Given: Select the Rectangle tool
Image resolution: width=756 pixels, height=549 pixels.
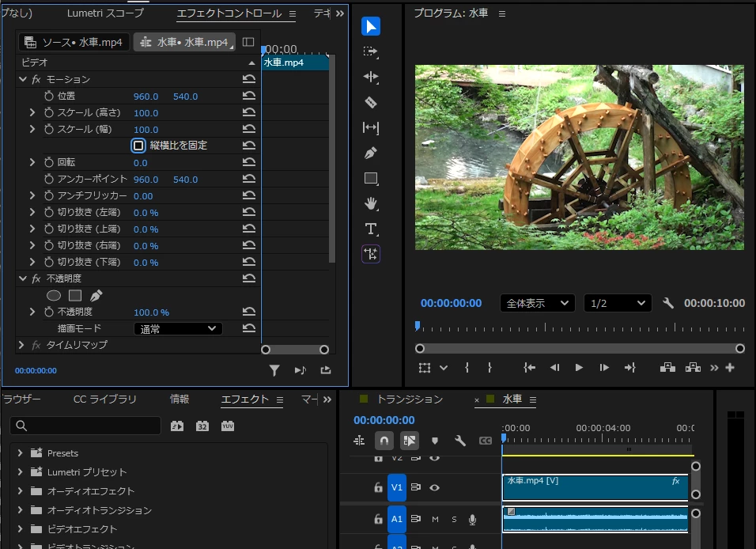Looking at the screenshot, I should (x=371, y=179).
